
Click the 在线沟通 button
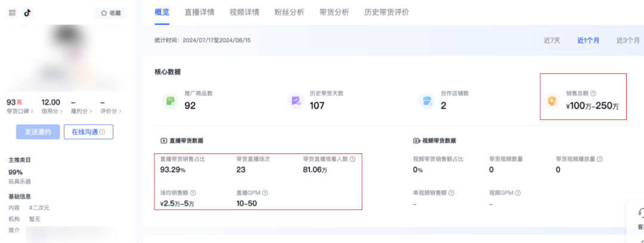(88, 132)
